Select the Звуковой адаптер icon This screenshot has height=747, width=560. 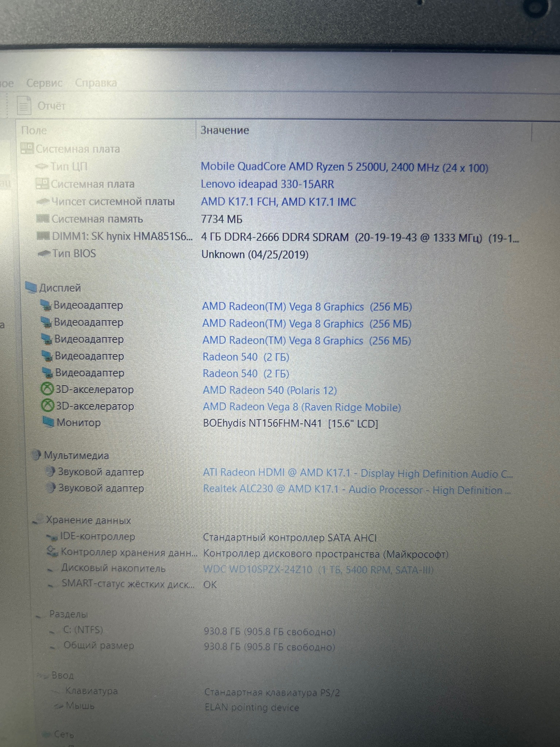pyautogui.click(x=50, y=472)
